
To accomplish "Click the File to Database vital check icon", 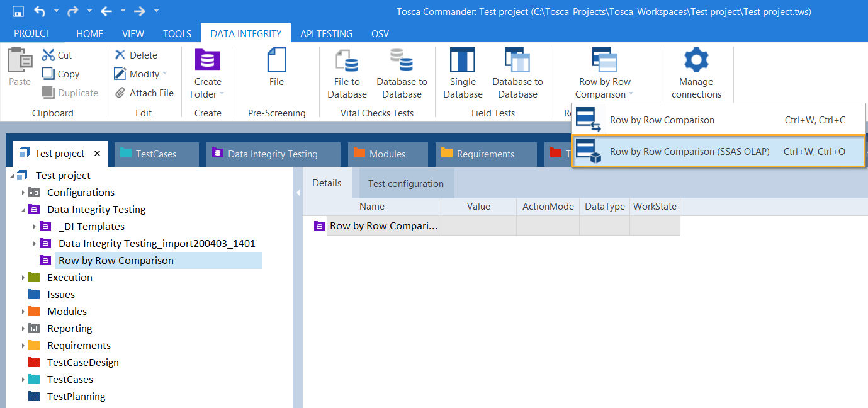I will click(347, 61).
